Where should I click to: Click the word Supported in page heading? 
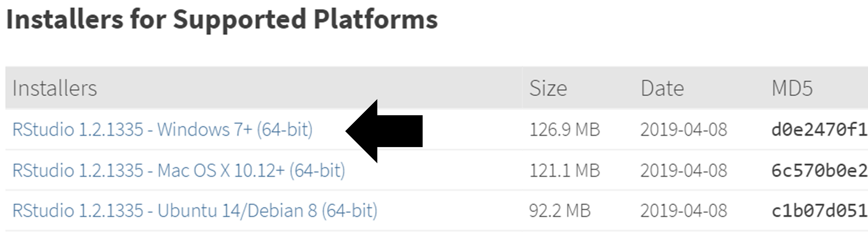(240, 20)
